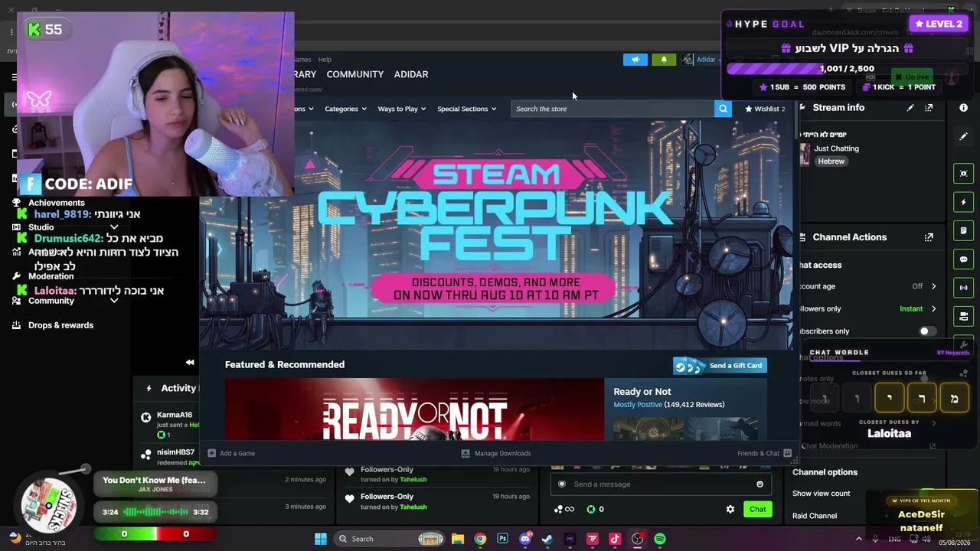
Task: Open the Wishlist button in Steam
Action: coord(766,109)
